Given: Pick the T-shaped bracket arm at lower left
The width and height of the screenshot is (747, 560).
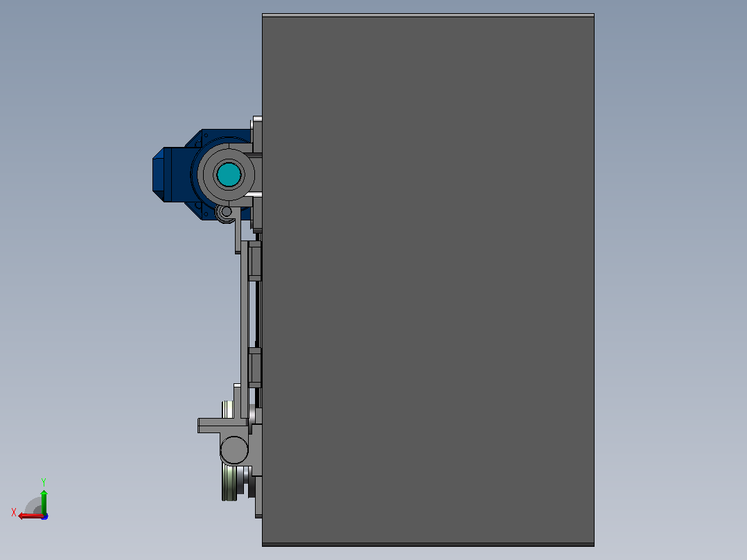Looking at the screenshot, I should [x=222, y=425].
